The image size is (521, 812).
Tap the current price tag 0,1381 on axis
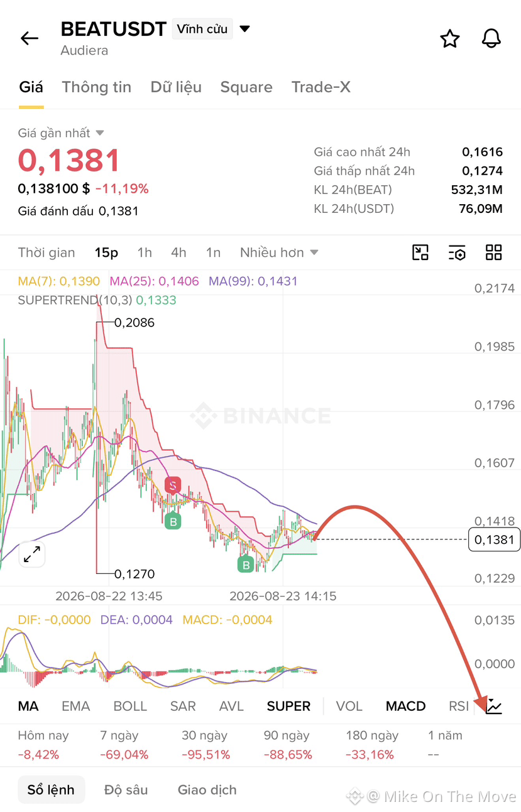click(495, 539)
